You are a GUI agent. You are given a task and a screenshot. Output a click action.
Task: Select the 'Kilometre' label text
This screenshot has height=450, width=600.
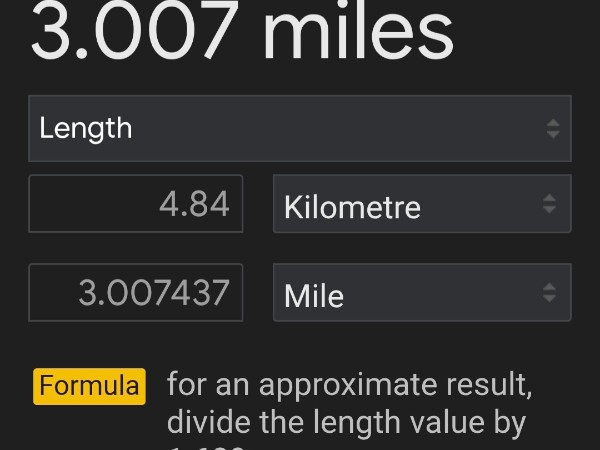click(x=352, y=207)
